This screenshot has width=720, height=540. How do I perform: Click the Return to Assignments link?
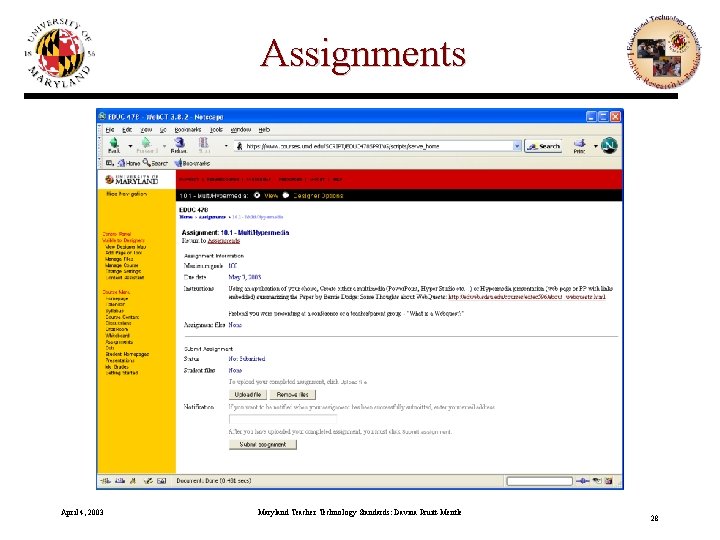tap(224, 241)
